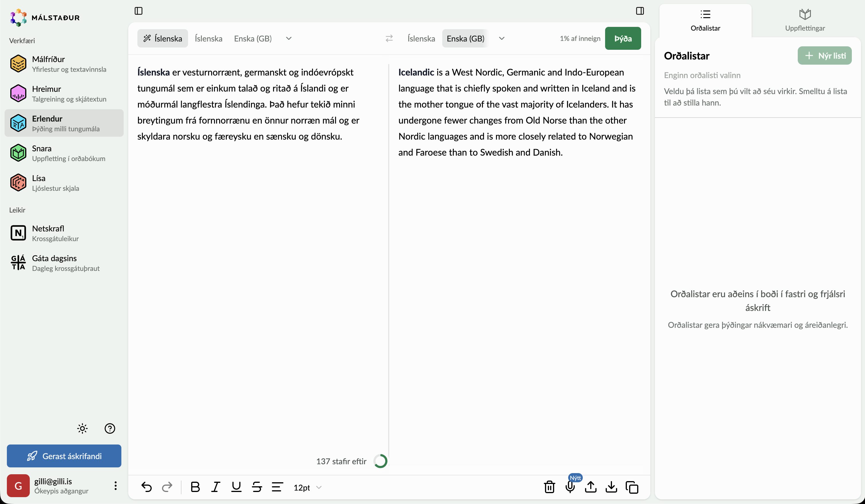
Task: Open text alignment options
Action: click(x=277, y=487)
